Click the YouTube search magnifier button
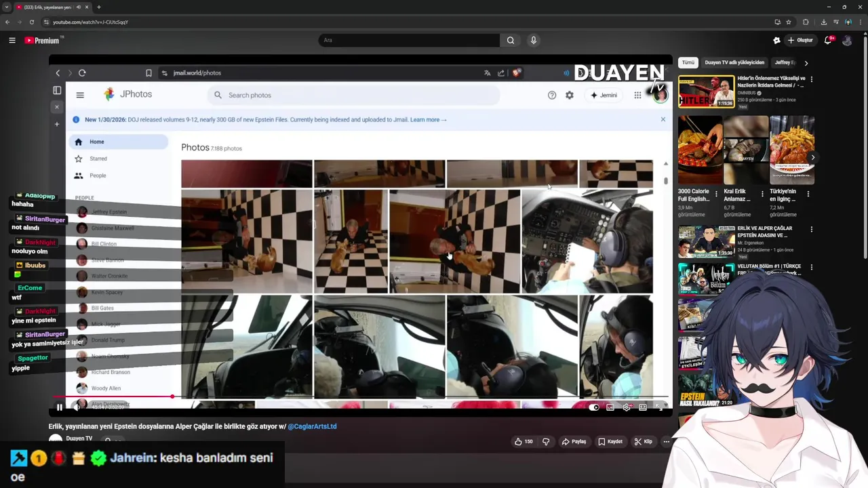The height and width of the screenshot is (488, 868). pyautogui.click(x=511, y=40)
